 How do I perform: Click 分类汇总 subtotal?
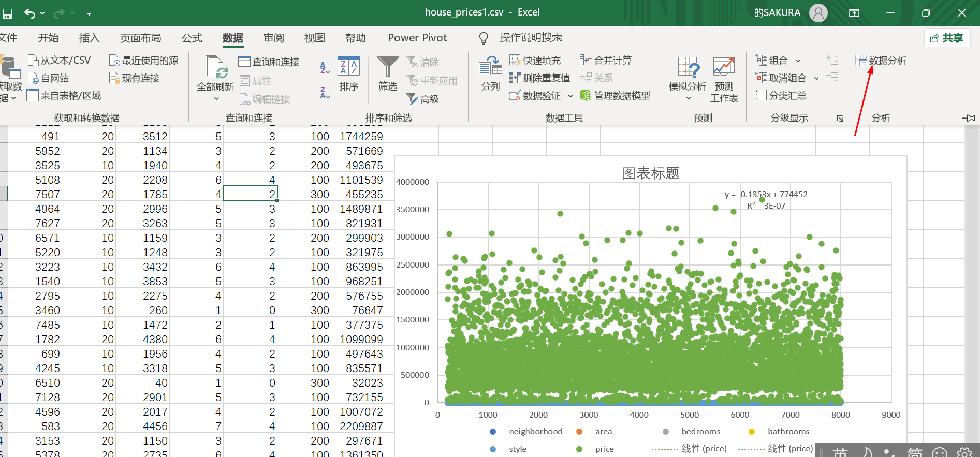pos(781,95)
